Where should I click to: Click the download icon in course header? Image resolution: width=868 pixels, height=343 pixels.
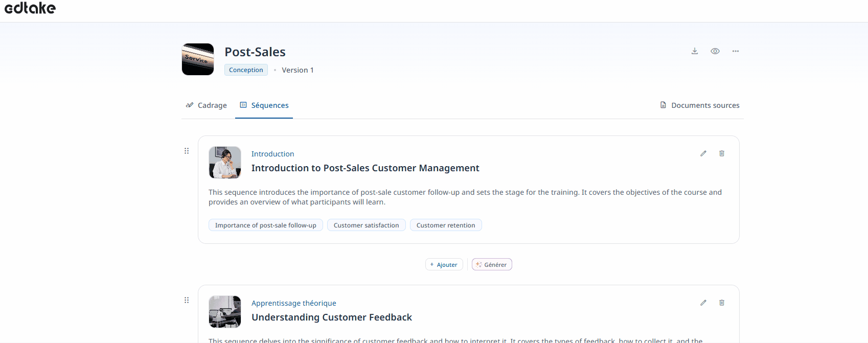[695, 51]
